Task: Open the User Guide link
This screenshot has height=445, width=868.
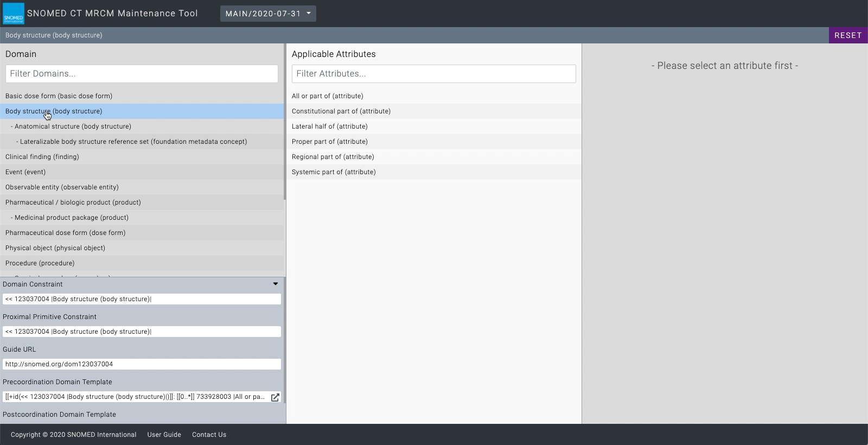Action: (x=164, y=435)
